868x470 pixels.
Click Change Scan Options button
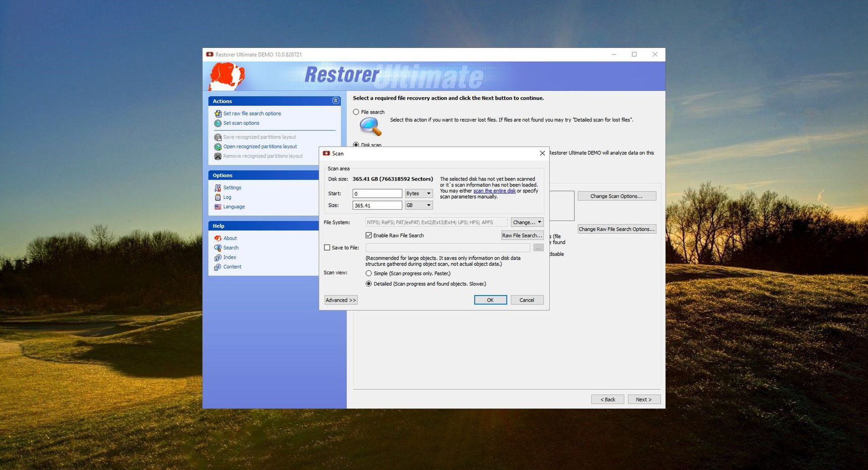click(x=617, y=196)
